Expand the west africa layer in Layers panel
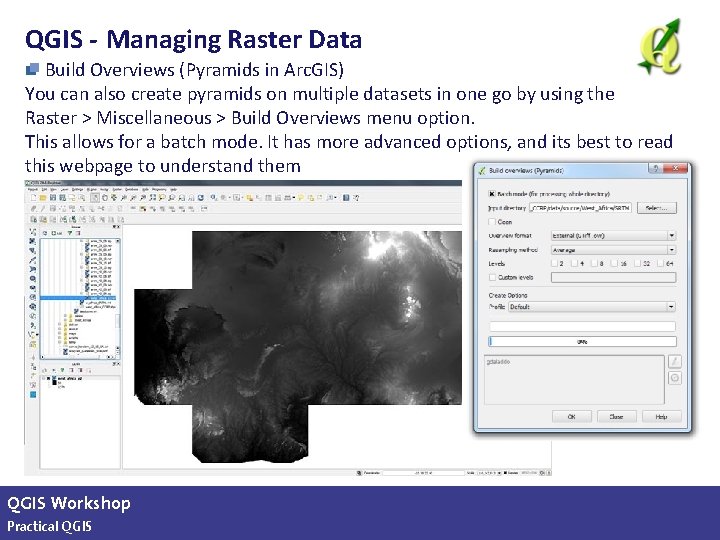Viewport: 720px width, 540px height. (x=45, y=378)
